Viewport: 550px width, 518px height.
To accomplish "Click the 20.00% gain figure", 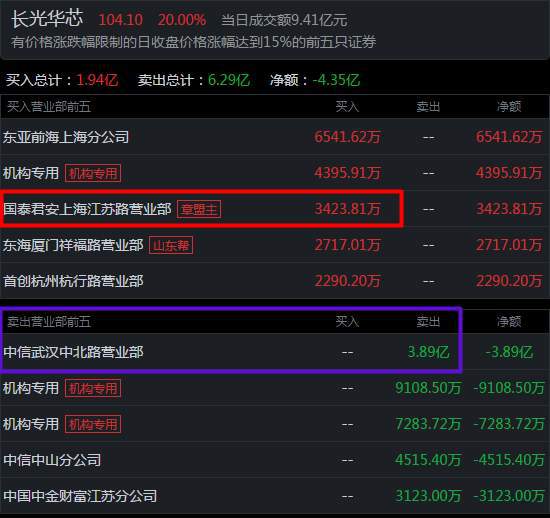I will 182,20.
